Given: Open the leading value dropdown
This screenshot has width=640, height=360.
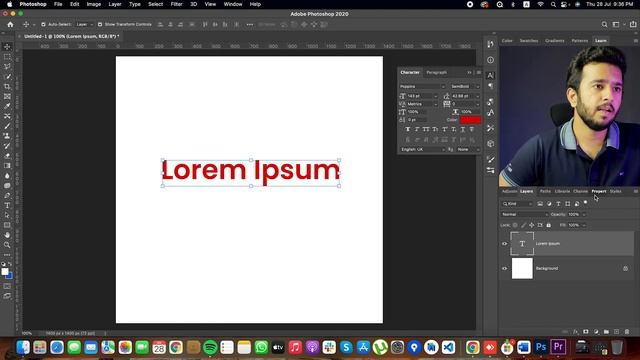Looking at the screenshot, I should [478, 96].
